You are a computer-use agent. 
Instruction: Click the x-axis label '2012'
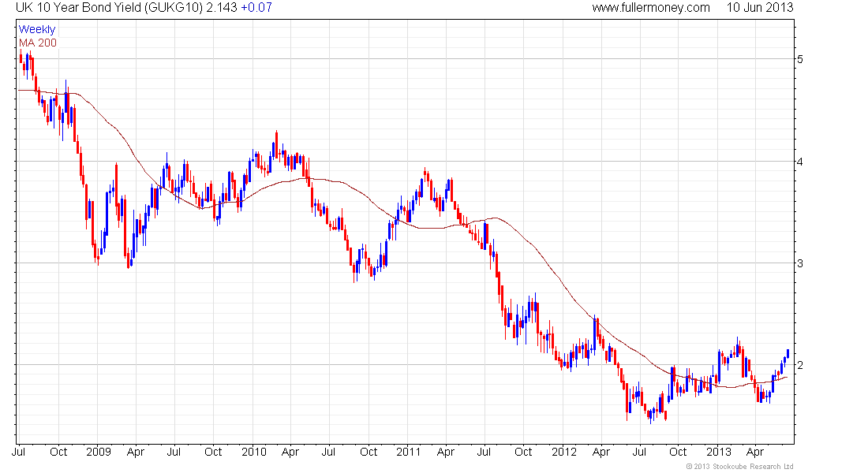(x=564, y=452)
